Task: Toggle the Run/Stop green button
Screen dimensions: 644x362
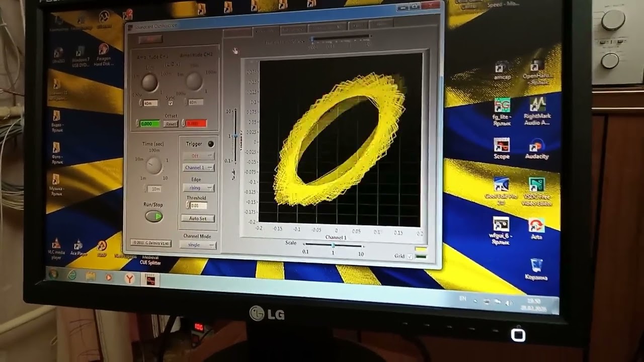Action: coord(154,216)
